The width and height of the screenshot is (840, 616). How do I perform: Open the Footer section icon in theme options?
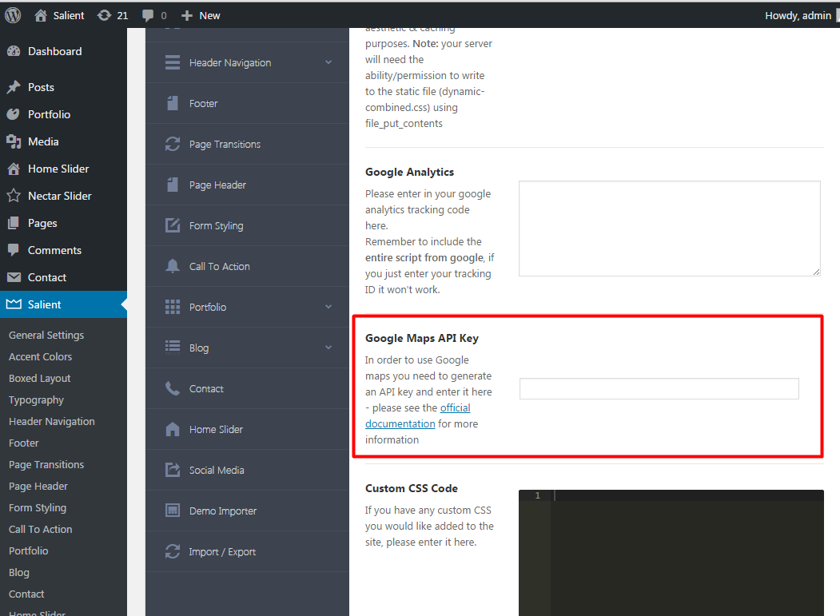(x=171, y=102)
